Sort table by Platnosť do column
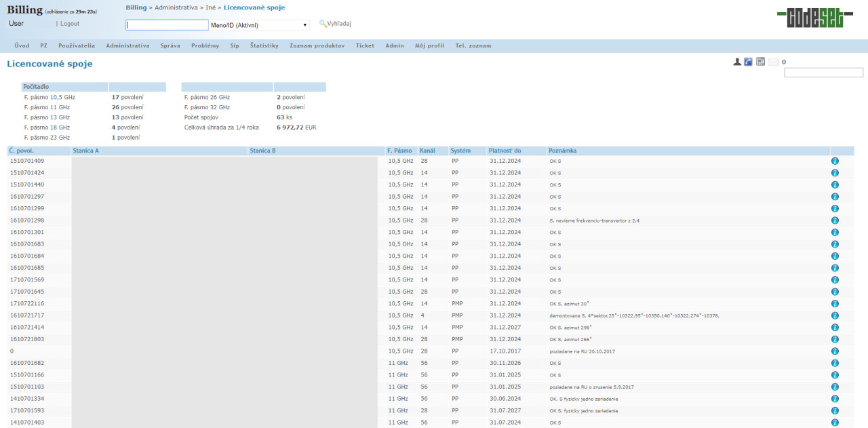The height and width of the screenshot is (428, 868). [x=505, y=151]
